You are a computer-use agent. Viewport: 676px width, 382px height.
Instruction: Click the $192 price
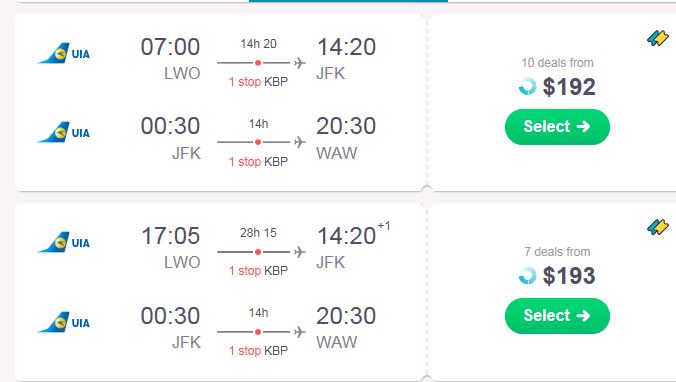pos(569,87)
